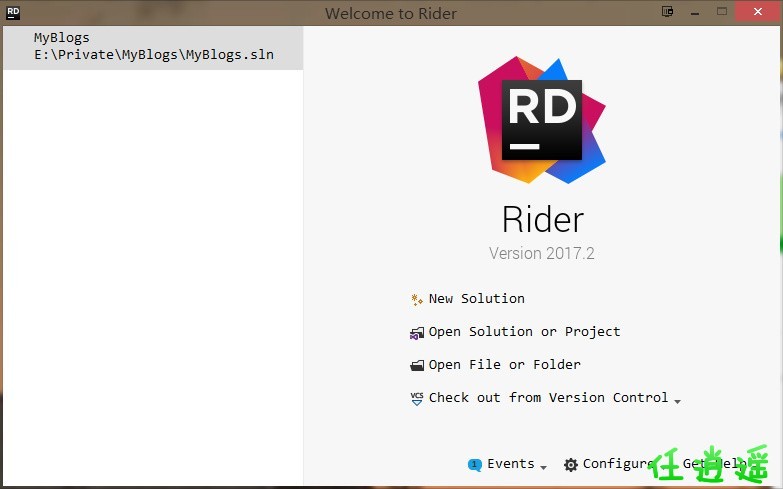The height and width of the screenshot is (489, 783).
Task: Click the E:\Private\MyBlogs\MyBlogs.sln path text
Action: click(154, 54)
